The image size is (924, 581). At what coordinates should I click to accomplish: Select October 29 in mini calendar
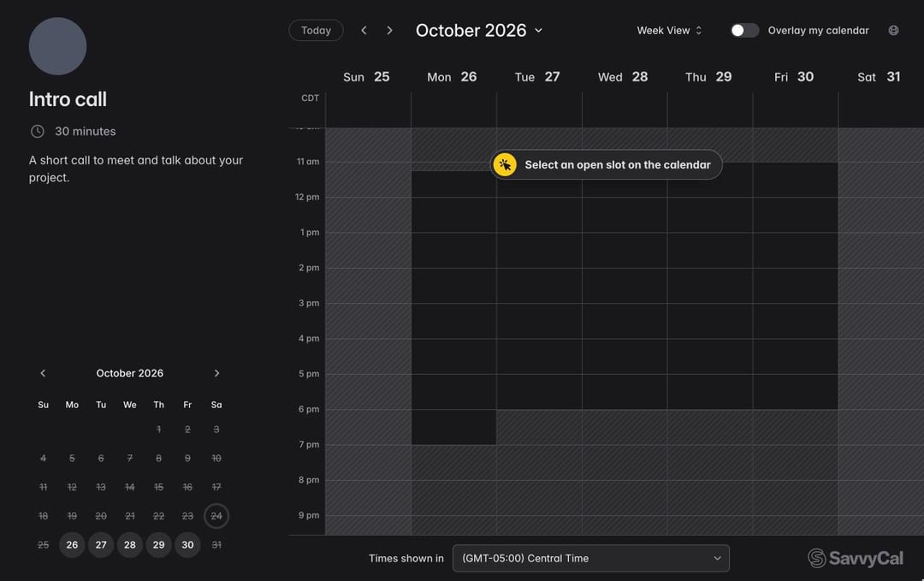click(x=158, y=544)
